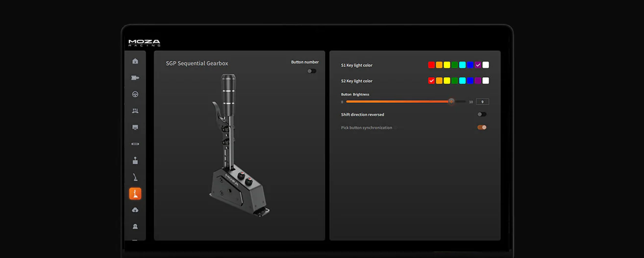Open the handbrake settings icon

click(x=135, y=177)
